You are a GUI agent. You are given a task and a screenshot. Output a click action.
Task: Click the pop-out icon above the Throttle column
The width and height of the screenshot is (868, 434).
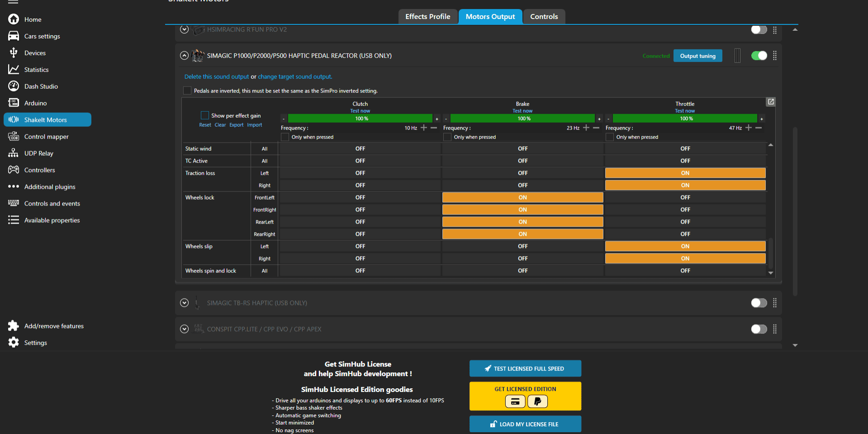pos(771,102)
